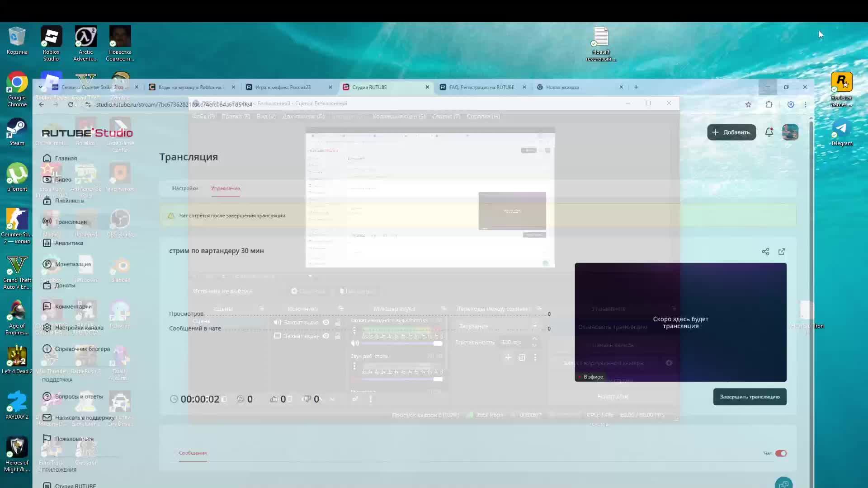Open Rockstar Games launcher shortcut
The height and width of the screenshot is (488, 868).
(x=841, y=89)
